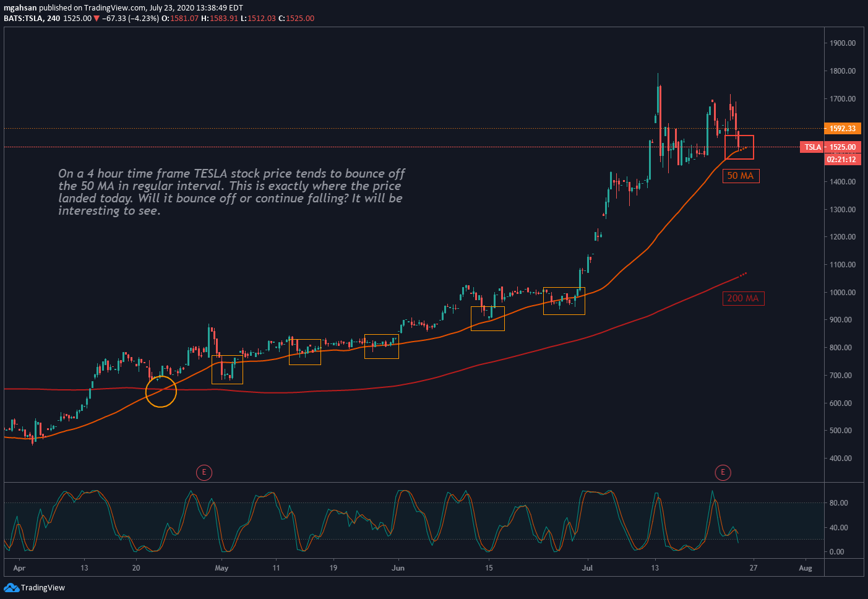Click the 1700.00 price axis label

pyautogui.click(x=843, y=99)
